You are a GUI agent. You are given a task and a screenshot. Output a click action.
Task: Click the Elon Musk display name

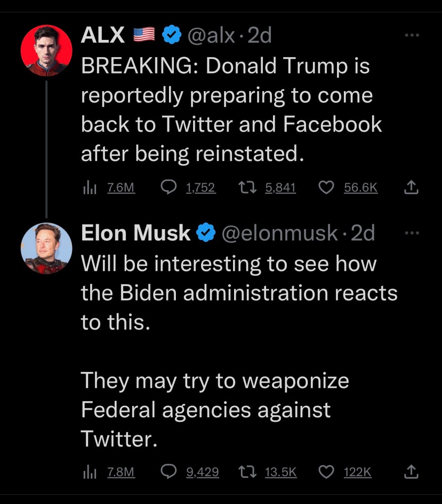pos(136,234)
